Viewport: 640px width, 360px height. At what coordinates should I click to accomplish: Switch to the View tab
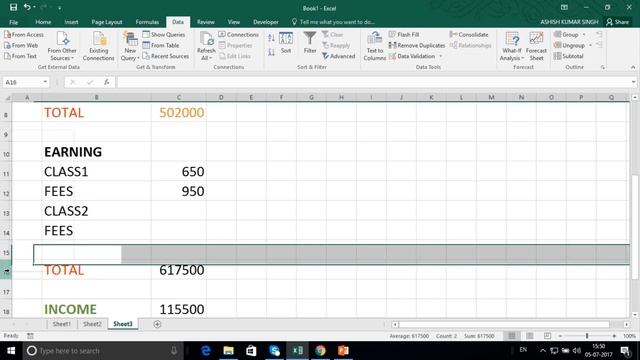tap(233, 22)
